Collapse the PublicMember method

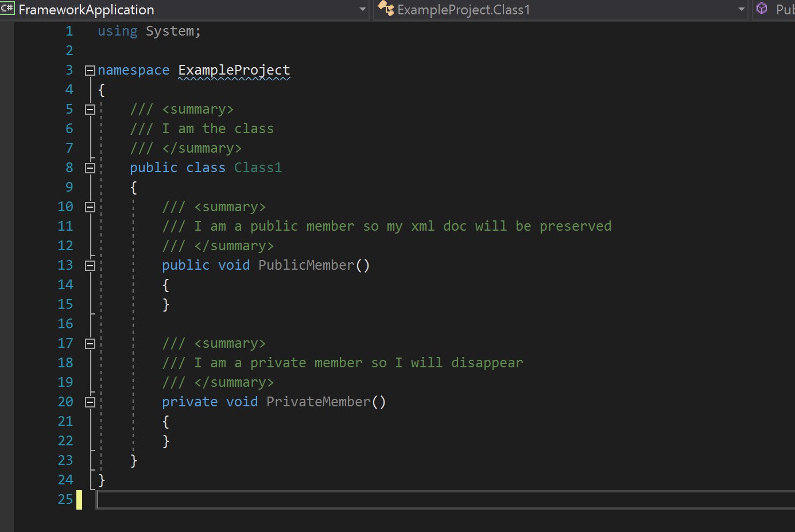[x=90, y=266]
